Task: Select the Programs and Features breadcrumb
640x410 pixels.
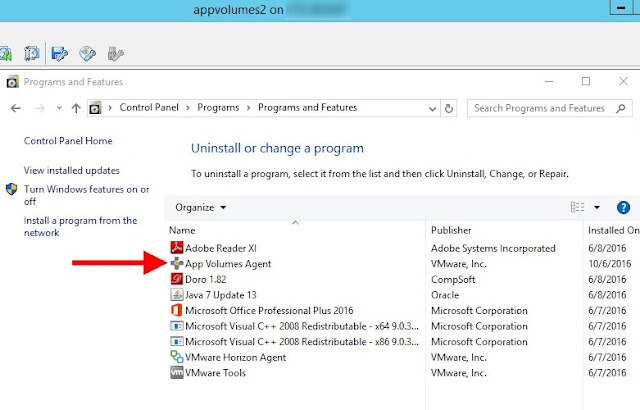Action: point(307,107)
